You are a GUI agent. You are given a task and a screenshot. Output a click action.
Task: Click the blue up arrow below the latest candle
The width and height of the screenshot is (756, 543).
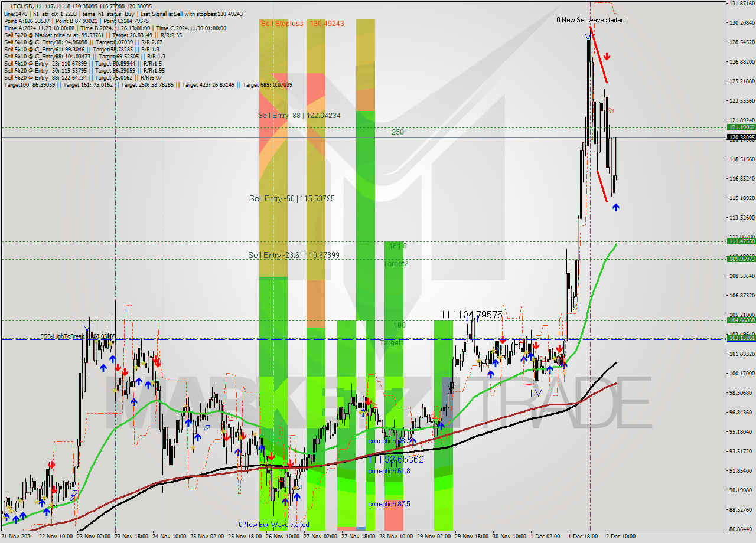616,207
